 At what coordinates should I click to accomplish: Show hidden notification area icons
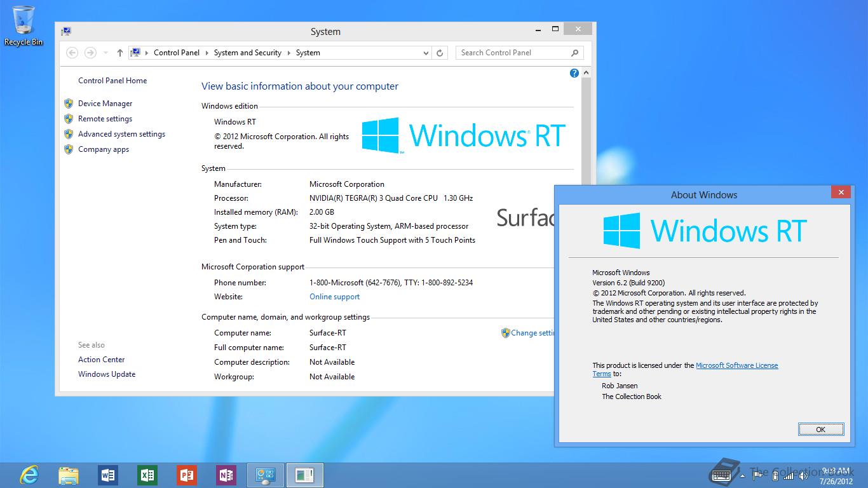(742, 476)
